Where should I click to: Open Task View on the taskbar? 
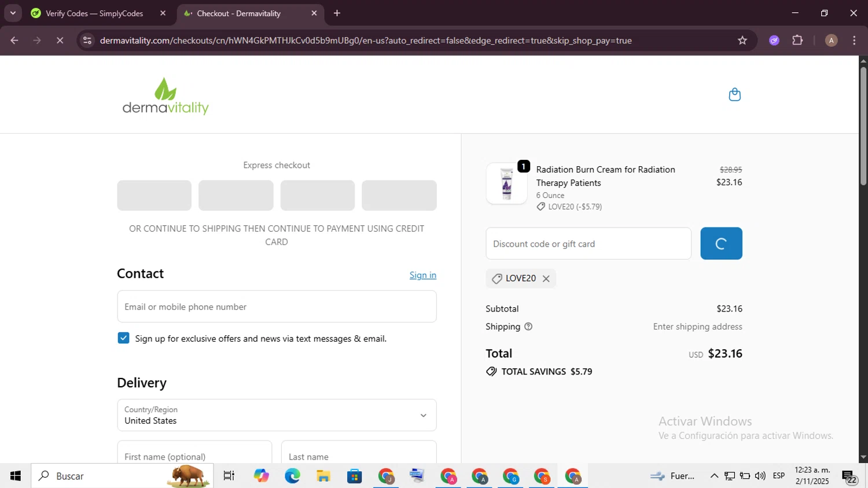click(229, 476)
